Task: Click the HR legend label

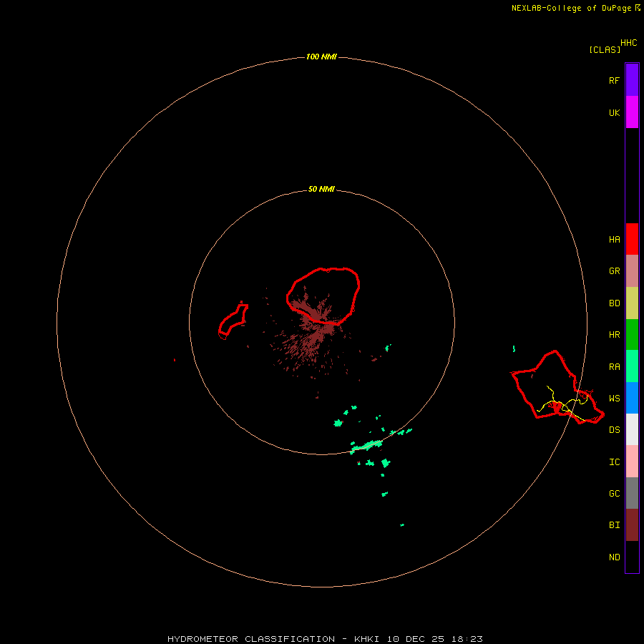Action: pyautogui.click(x=614, y=335)
